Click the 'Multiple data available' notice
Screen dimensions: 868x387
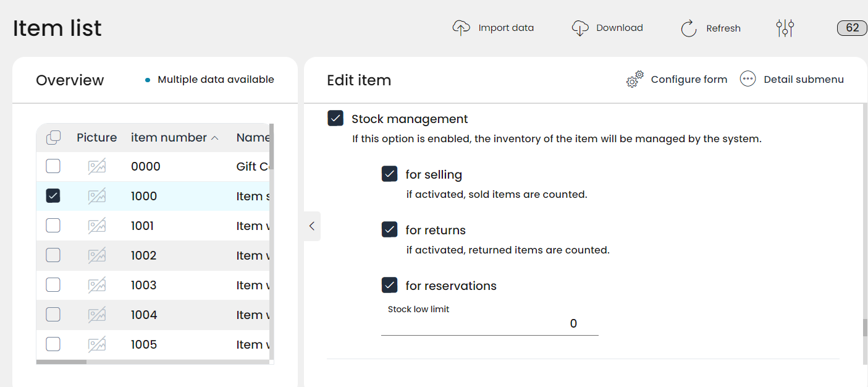(216, 79)
